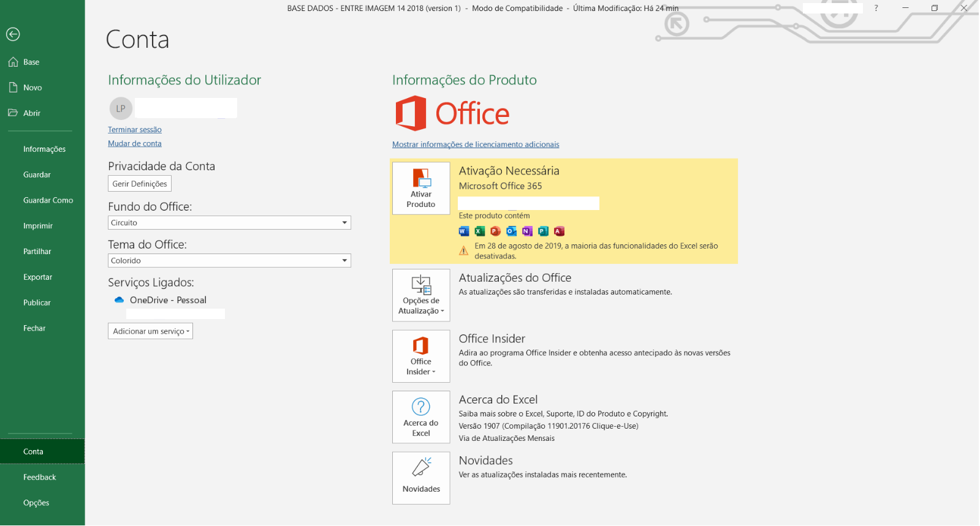The height and width of the screenshot is (526, 980).
Task: Click the "Serviços Ligados:" heading
Action: point(151,283)
